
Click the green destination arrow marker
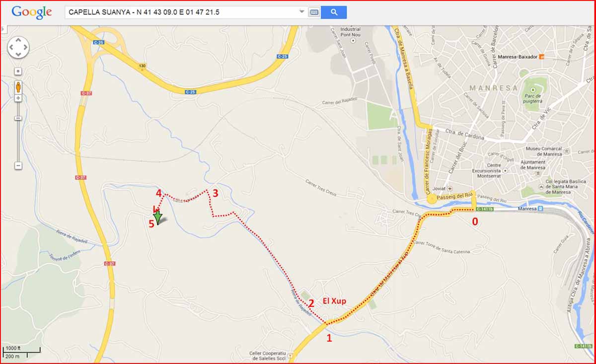click(x=157, y=217)
